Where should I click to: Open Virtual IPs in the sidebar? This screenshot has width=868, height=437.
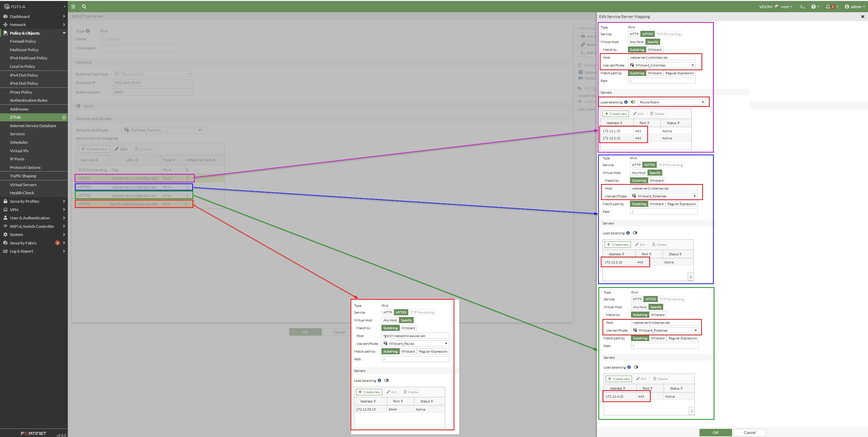pos(19,151)
